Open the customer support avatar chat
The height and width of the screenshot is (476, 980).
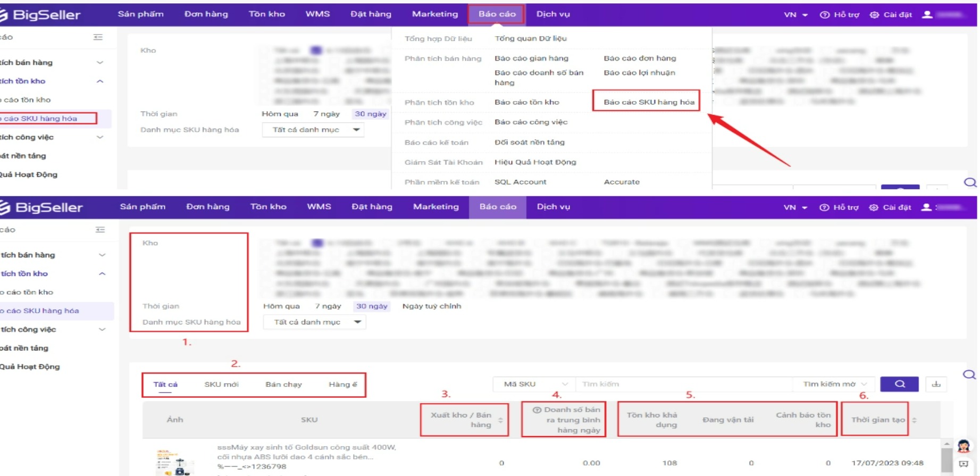[x=964, y=446]
